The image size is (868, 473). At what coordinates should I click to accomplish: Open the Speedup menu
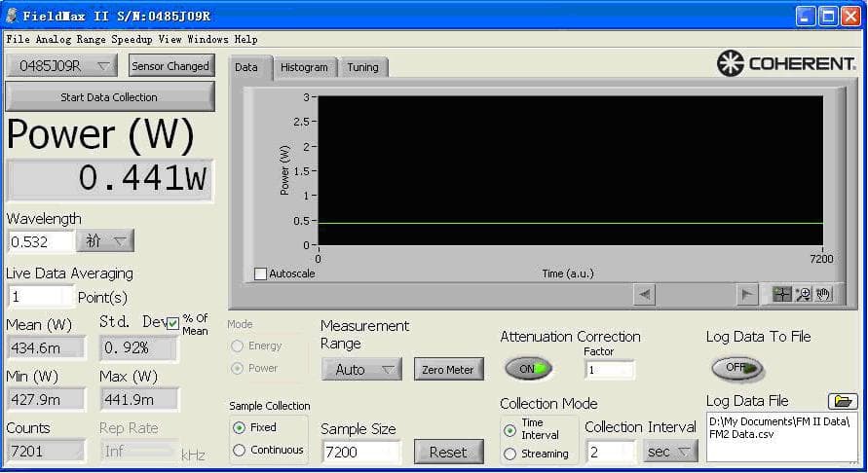(132, 39)
